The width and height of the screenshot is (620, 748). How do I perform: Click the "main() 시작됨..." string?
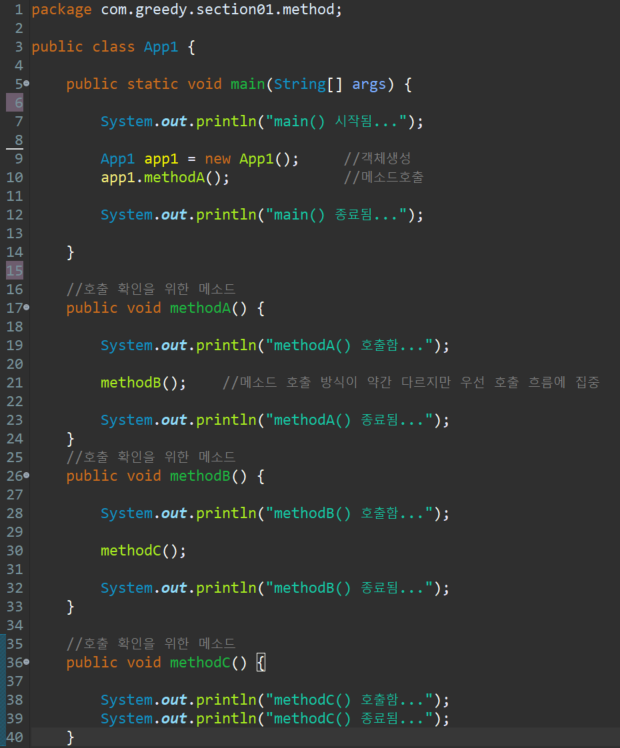click(336, 122)
